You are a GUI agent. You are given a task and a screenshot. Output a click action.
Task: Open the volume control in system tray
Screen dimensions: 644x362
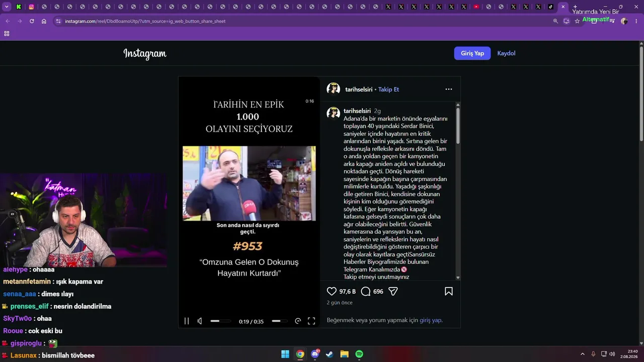tap(612, 354)
